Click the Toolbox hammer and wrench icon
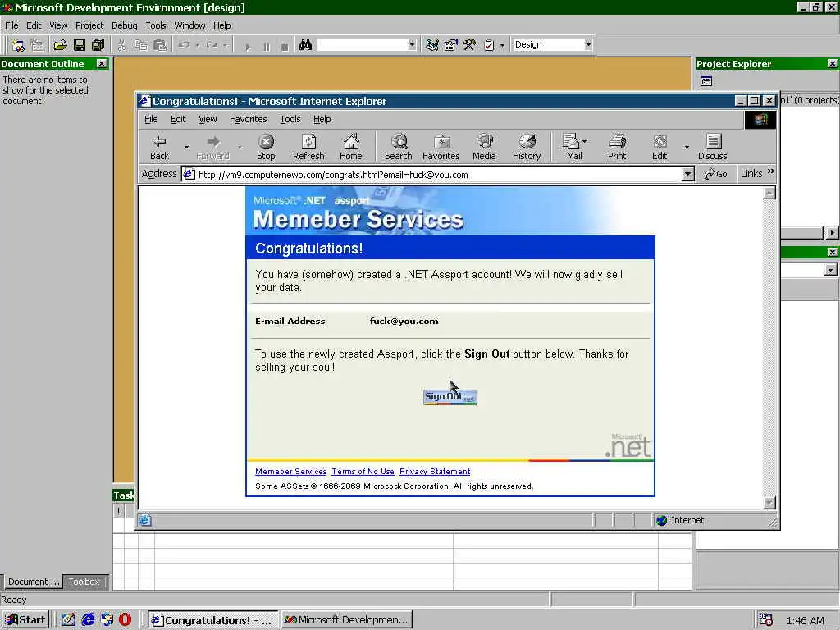 470,45
